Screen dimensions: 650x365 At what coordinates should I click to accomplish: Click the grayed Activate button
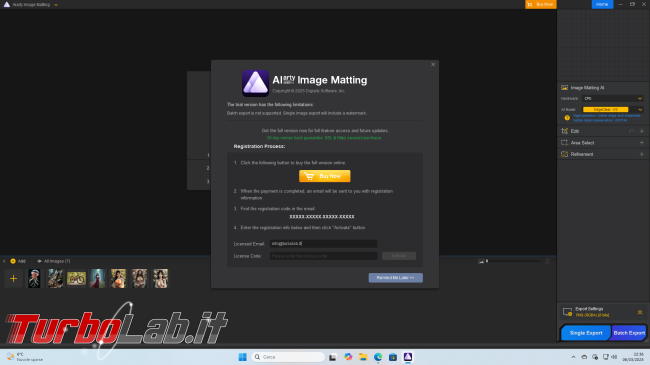(x=399, y=256)
